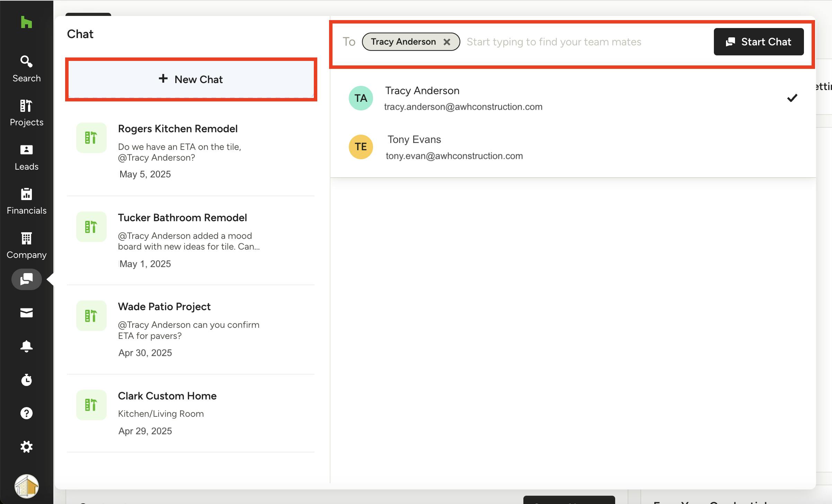The height and width of the screenshot is (504, 832).
Task: Click the chat bubbles sidebar icon
Action: pyautogui.click(x=26, y=279)
